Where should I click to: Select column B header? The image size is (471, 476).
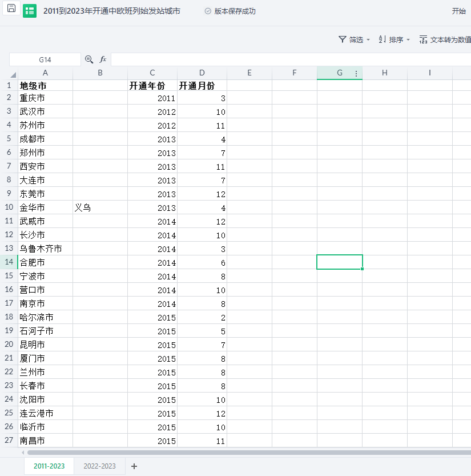pyautogui.click(x=100, y=73)
